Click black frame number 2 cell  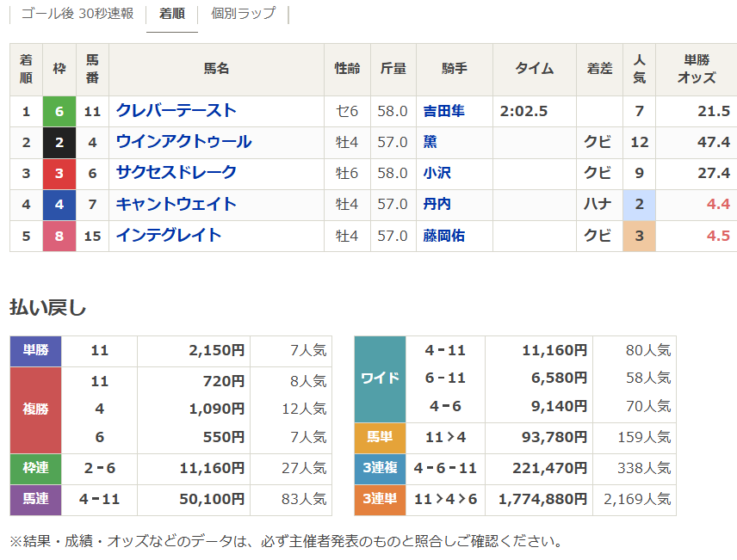pos(59,142)
